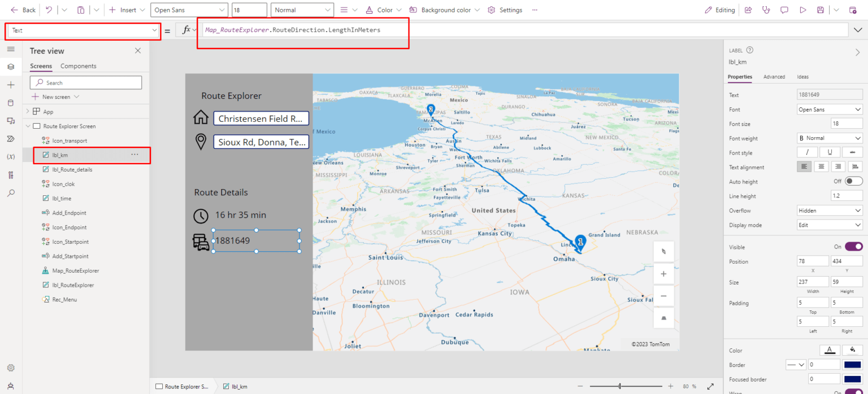
Task: Preview the app with the play icon
Action: pos(803,10)
